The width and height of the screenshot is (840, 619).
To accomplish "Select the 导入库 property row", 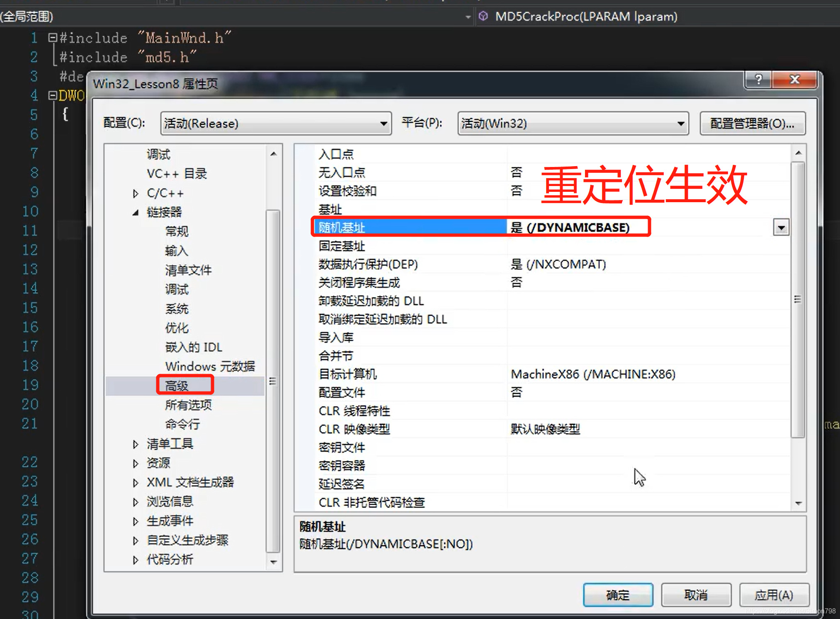I will [552, 338].
